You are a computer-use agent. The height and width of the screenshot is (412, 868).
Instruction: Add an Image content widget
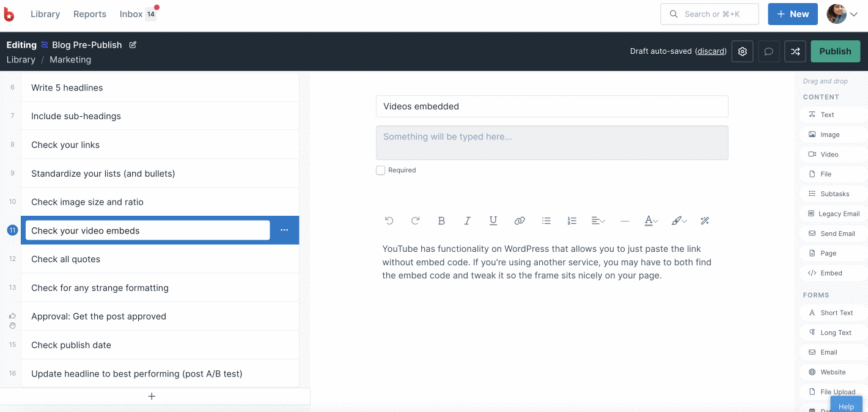click(x=834, y=134)
